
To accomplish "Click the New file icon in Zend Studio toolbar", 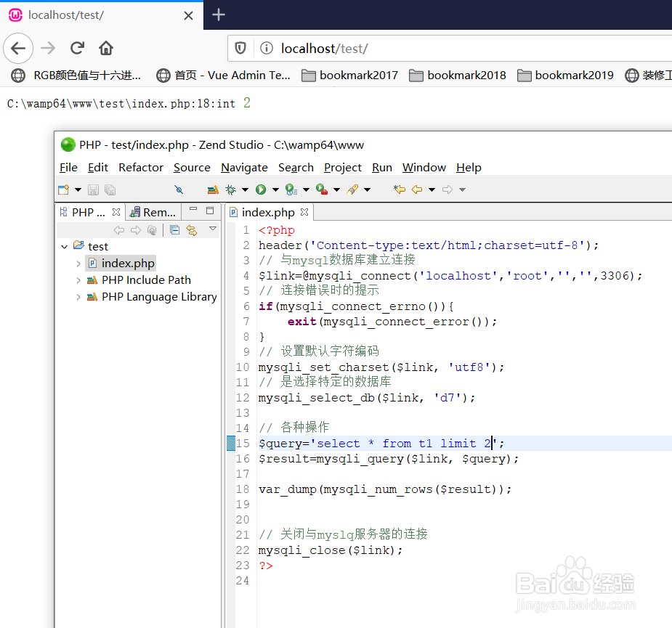I will [x=63, y=189].
